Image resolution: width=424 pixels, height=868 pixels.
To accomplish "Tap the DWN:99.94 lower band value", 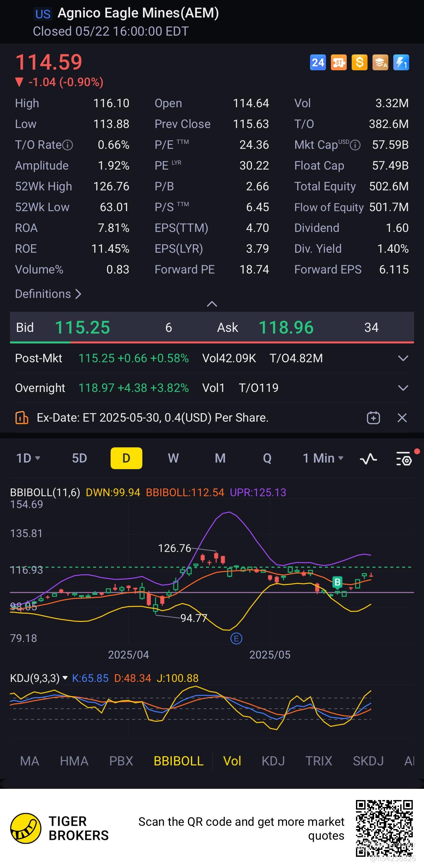I will [x=113, y=493].
